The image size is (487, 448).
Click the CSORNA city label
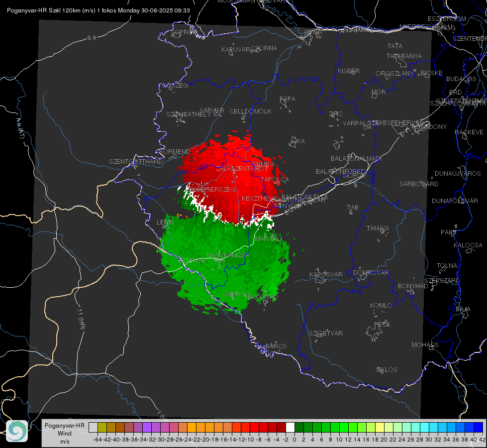coord(264,48)
